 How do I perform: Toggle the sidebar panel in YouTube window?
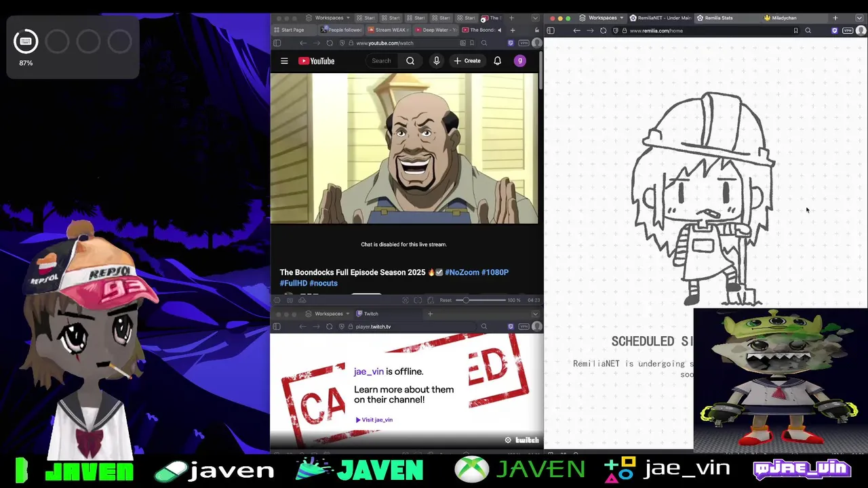[277, 43]
